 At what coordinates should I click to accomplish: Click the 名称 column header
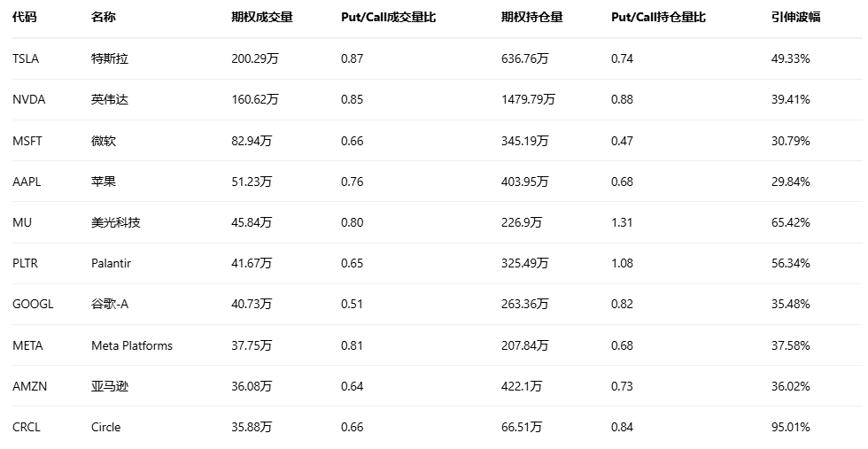103,17
